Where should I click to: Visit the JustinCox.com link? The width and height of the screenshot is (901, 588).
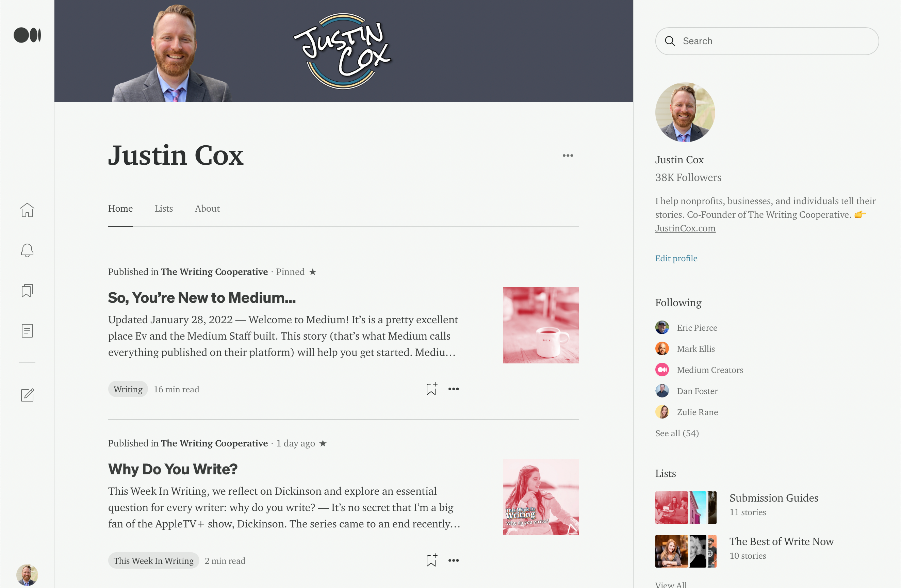coord(685,228)
